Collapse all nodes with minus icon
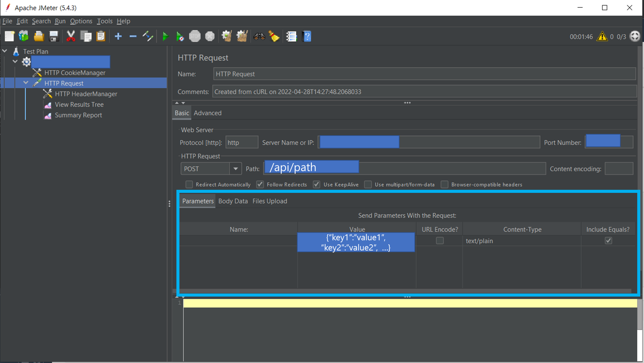Screen dimensions: 644x363 [133, 36]
